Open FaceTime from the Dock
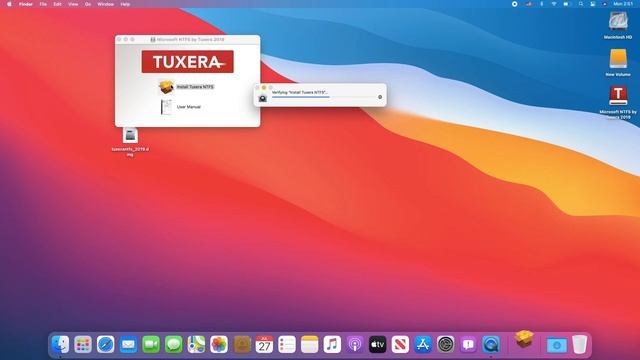The height and width of the screenshot is (360, 640). click(x=151, y=344)
